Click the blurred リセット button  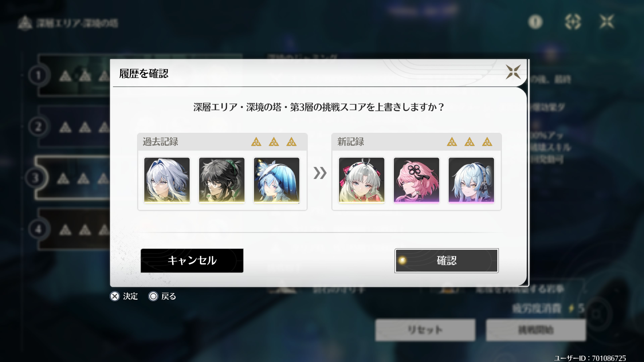[x=425, y=330]
